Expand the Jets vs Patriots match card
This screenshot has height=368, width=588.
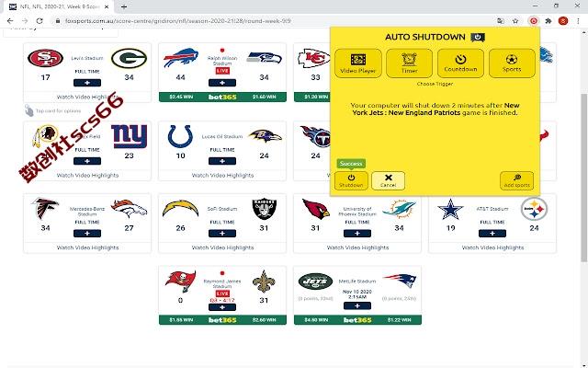click(357, 306)
